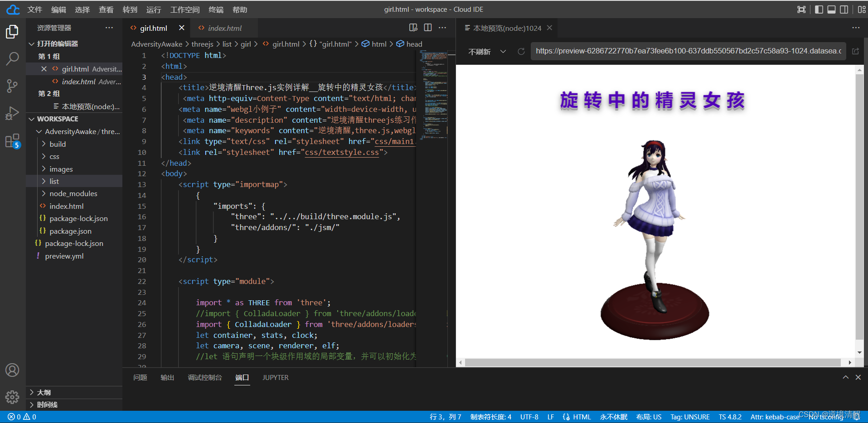Switch to the 调试控制台 panel tab
This screenshot has width=868, height=423.
pos(205,377)
